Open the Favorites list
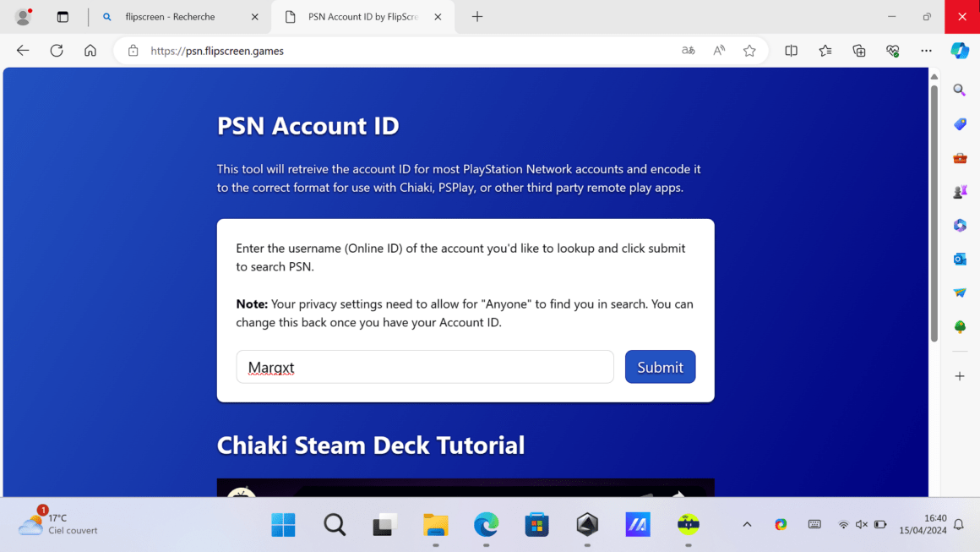The width and height of the screenshot is (980, 552). click(x=825, y=51)
